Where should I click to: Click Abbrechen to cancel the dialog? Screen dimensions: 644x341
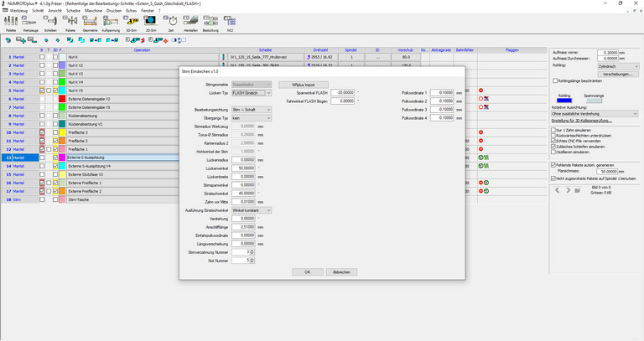coord(341,272)
